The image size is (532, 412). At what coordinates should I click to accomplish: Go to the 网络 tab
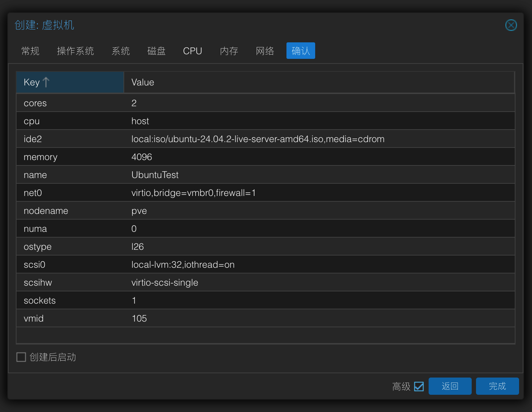point(265,51)
